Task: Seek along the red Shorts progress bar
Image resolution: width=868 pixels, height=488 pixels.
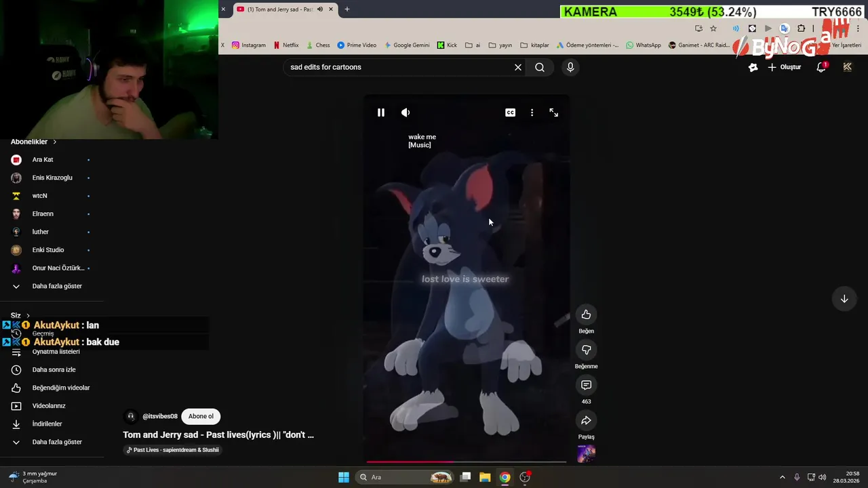Action: tap(467, 462)
